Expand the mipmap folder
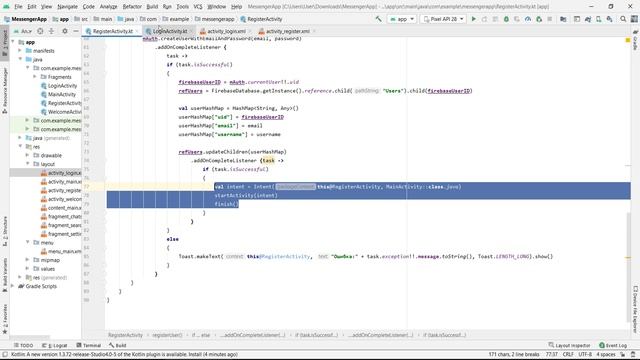This screenshot has height=360, width=640. [x=27, y=260]
